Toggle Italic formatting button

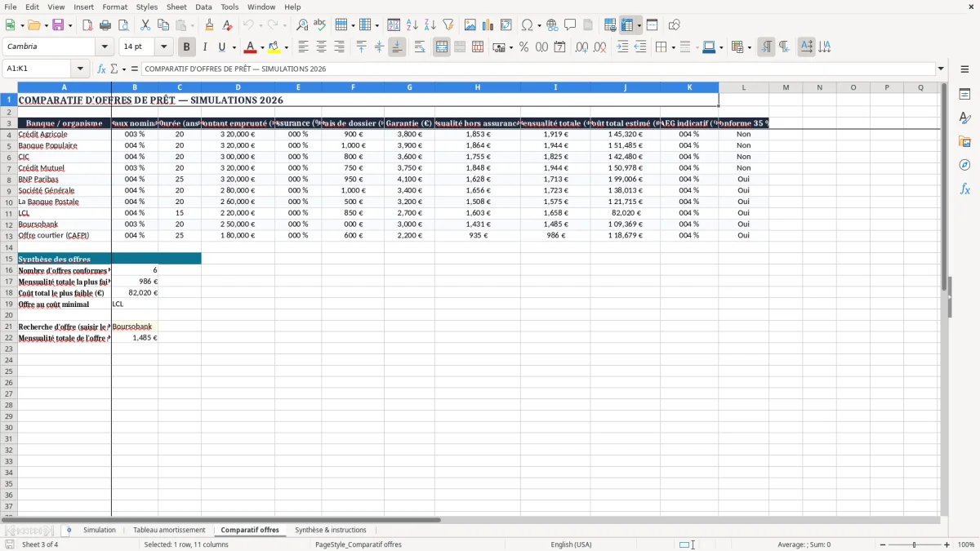click(204, 47)
